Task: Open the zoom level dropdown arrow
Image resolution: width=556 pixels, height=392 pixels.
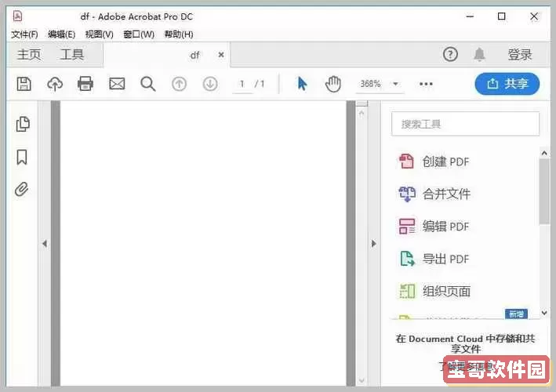Action: (x=395, y=84)
